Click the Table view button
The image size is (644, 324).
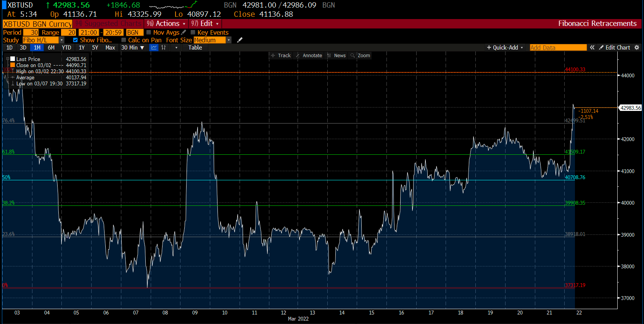point(195,48)
